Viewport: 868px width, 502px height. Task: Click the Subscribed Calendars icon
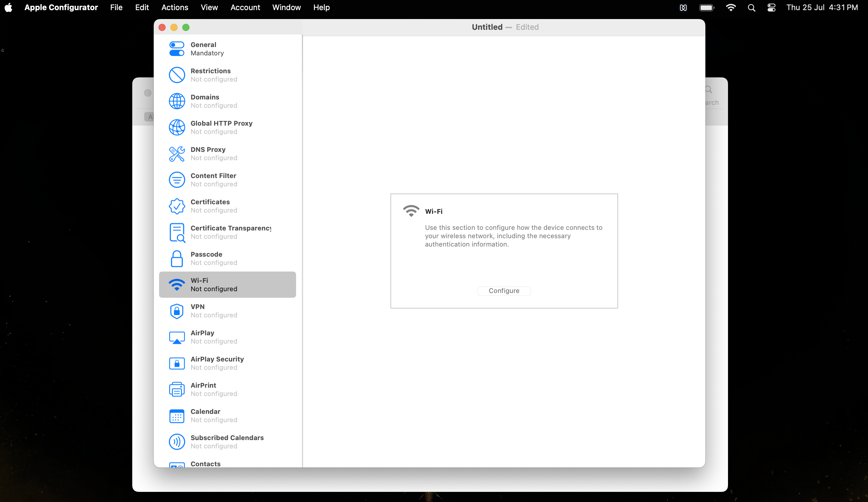[x=177, y=442]
